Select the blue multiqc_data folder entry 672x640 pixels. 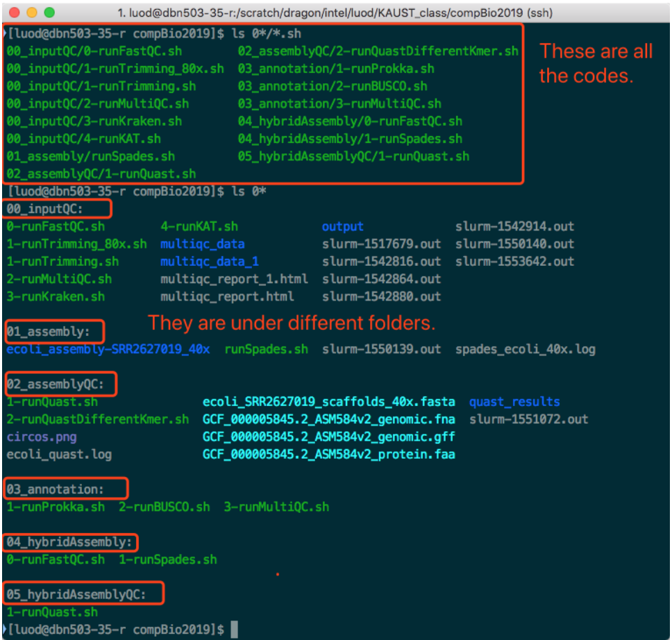pos(202,244)
